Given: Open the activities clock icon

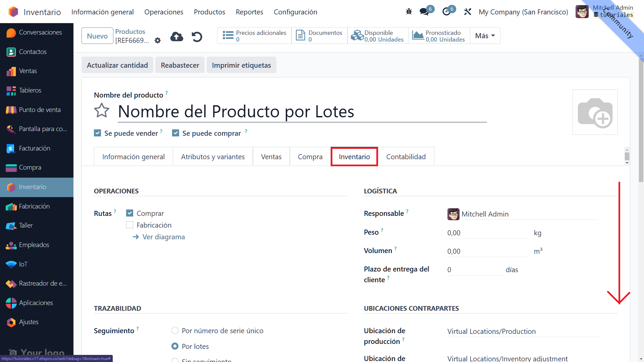Looking at the screenshot, I should 446,12.
